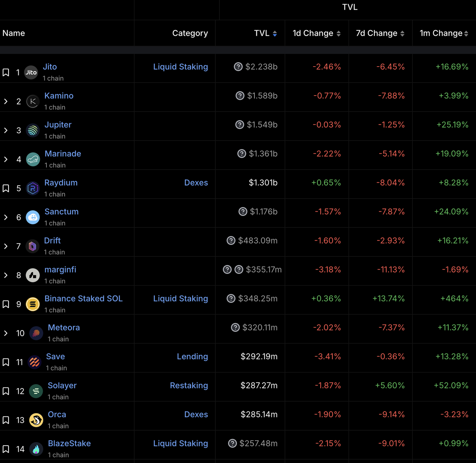Bookmark the Save lending protocol
This screenshot has width=476, height=463.
[6, 362]
